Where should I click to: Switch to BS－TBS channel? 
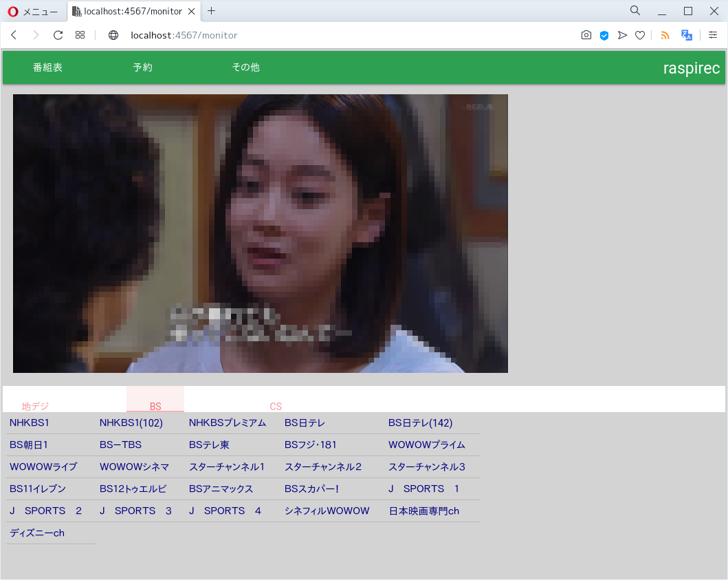click(120, 444)
